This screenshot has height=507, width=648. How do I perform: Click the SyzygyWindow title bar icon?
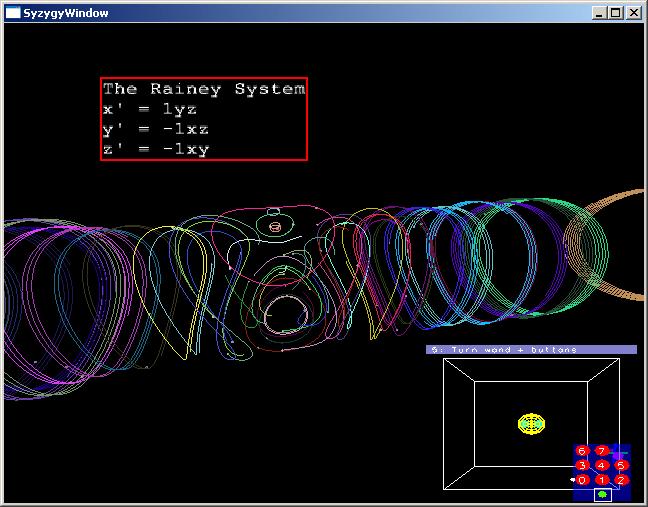point(13,13)
